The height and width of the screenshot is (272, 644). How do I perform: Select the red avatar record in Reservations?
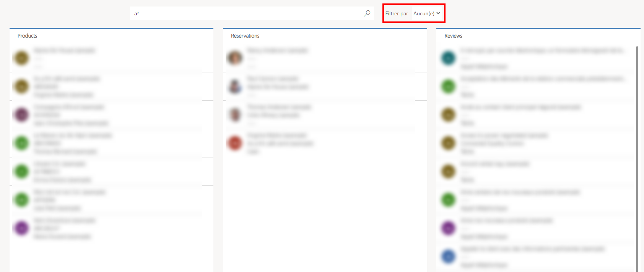tap(325, 143)
